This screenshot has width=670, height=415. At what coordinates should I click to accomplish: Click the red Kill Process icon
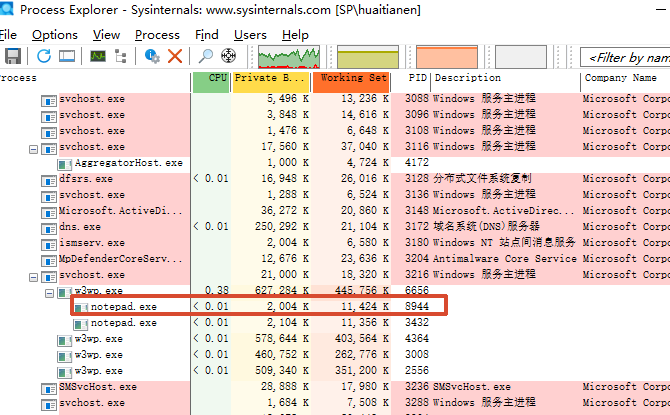pyautogui.click(x=175, y=56)
